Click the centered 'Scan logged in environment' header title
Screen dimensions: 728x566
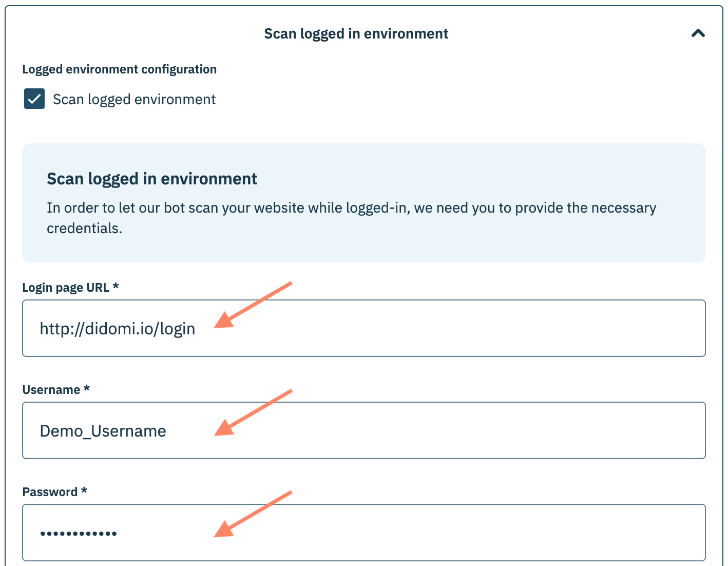point(356,34)
